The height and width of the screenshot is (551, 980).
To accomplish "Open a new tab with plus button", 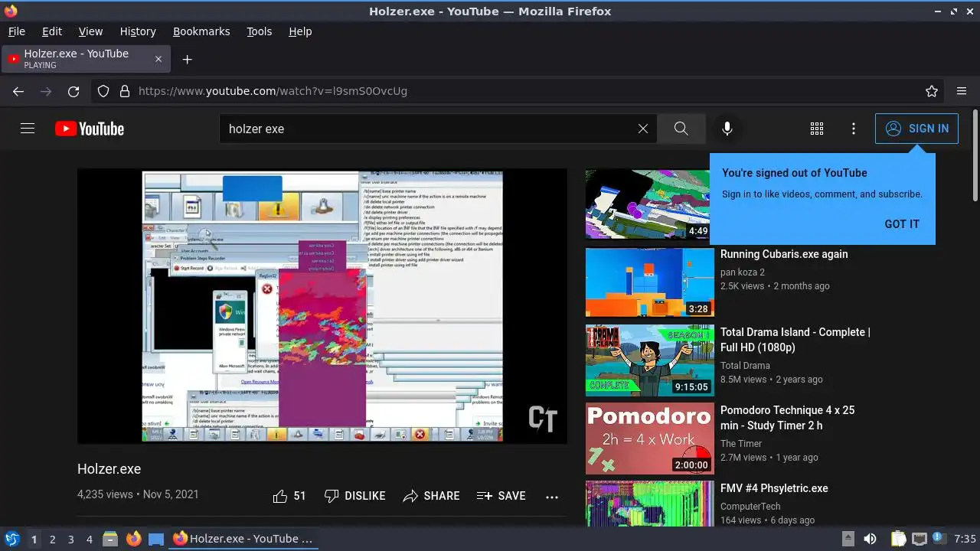I will [x=187, y=59].
